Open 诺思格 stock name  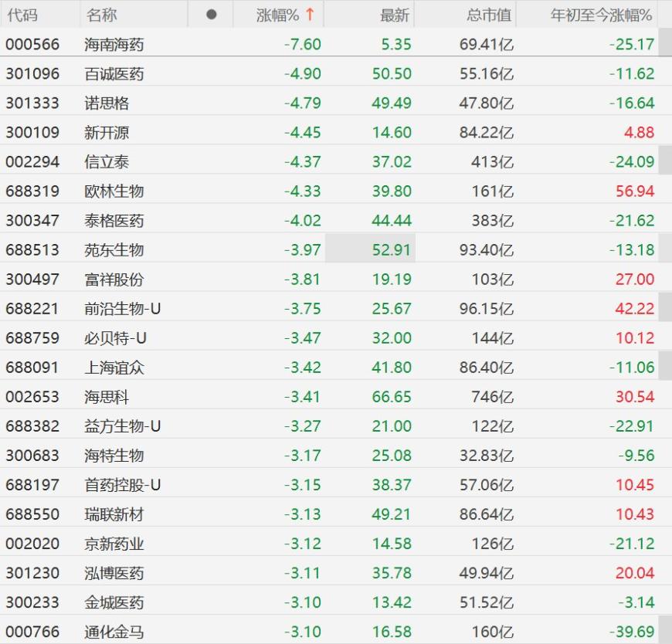tap(107, 103)
